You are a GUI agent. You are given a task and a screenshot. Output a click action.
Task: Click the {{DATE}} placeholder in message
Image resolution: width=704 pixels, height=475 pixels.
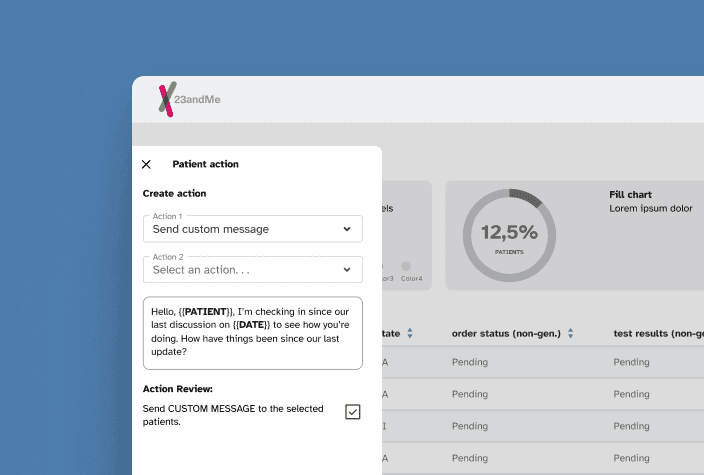251,325
